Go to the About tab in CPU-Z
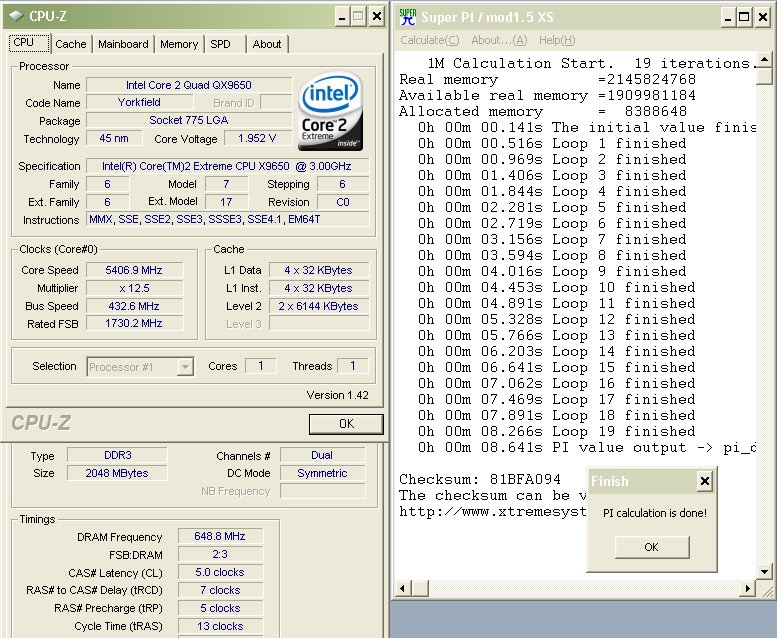The image size is (777, 638). 267,44
